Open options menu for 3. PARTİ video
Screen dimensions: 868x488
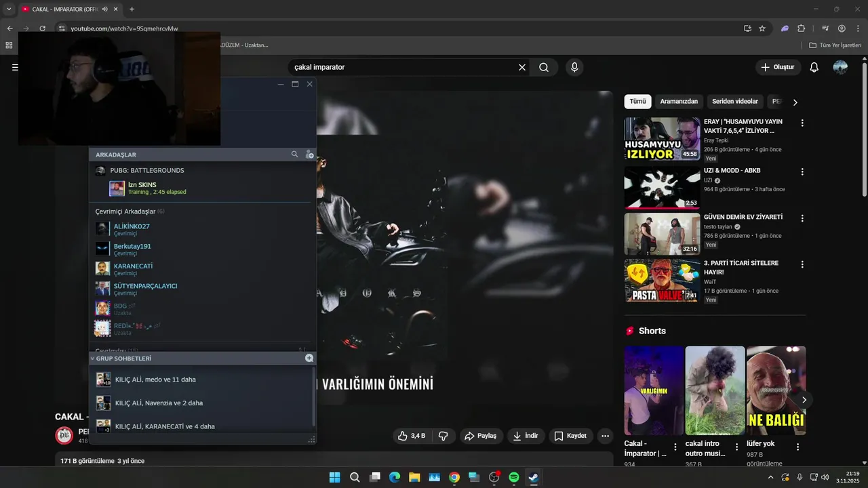(802, 264)
